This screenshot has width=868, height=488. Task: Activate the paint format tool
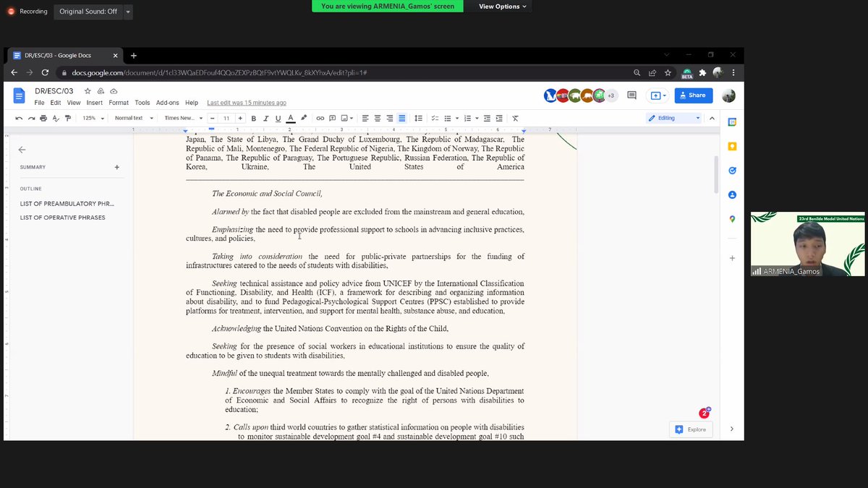68,118
